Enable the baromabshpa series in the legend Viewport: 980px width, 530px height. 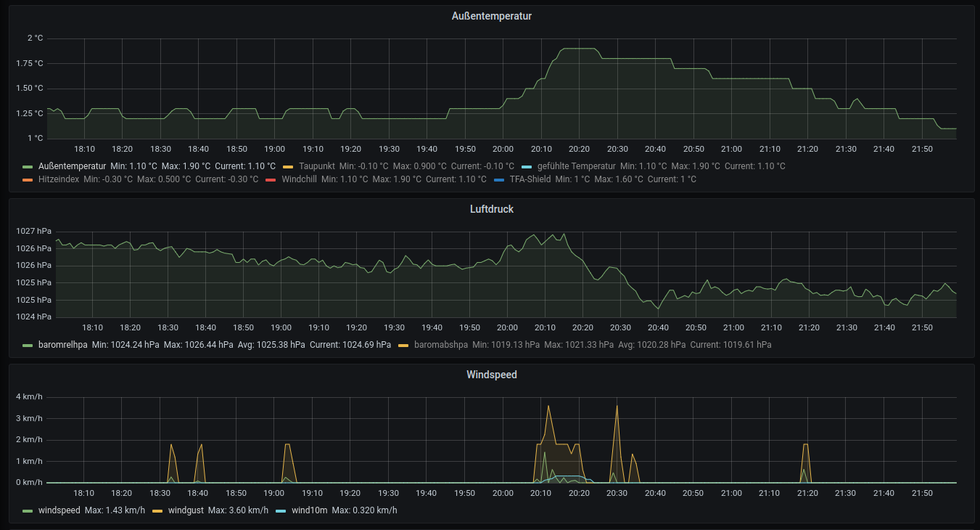(x=440, y=345)
